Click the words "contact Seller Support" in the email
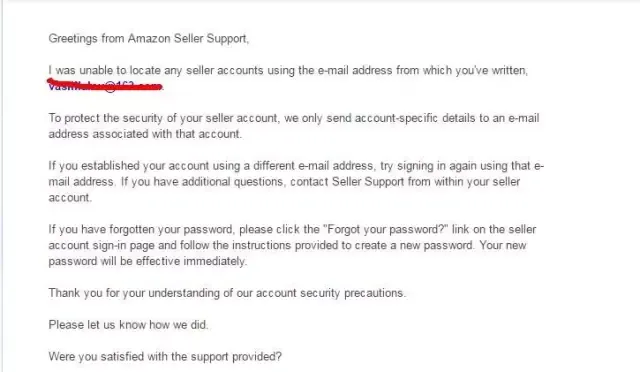Screen dimensions: 640x372 point(347,182)
